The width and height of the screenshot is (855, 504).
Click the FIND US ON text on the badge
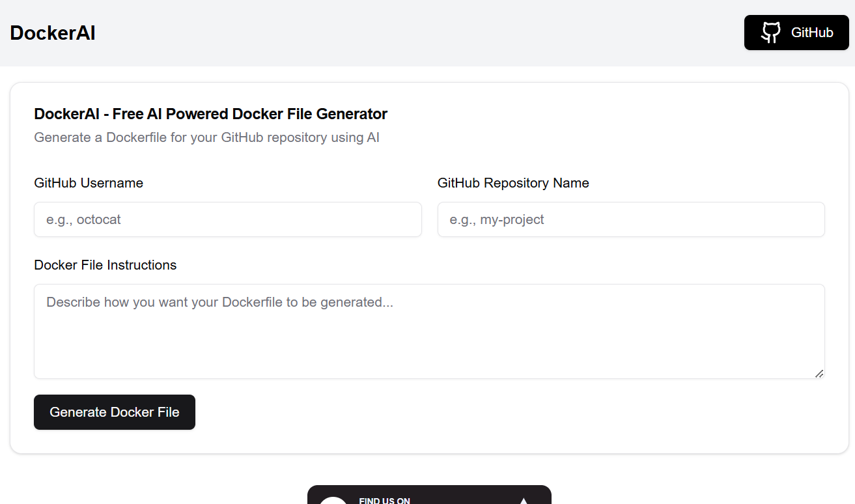tap(384, 501)
